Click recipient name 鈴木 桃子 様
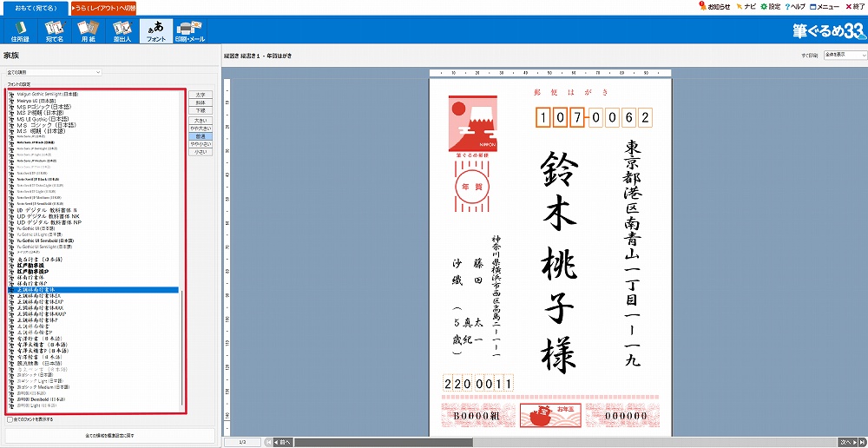 tap(558, 264)
